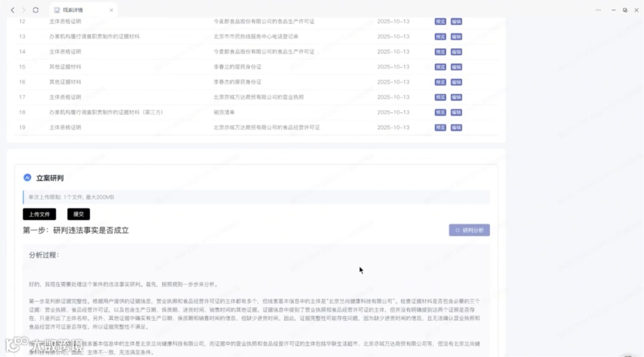Edit 北京亦城万达商贸 营业执照 on row 17
The image size is (644, 357).
pyautogui.click(x=456, y=97)
